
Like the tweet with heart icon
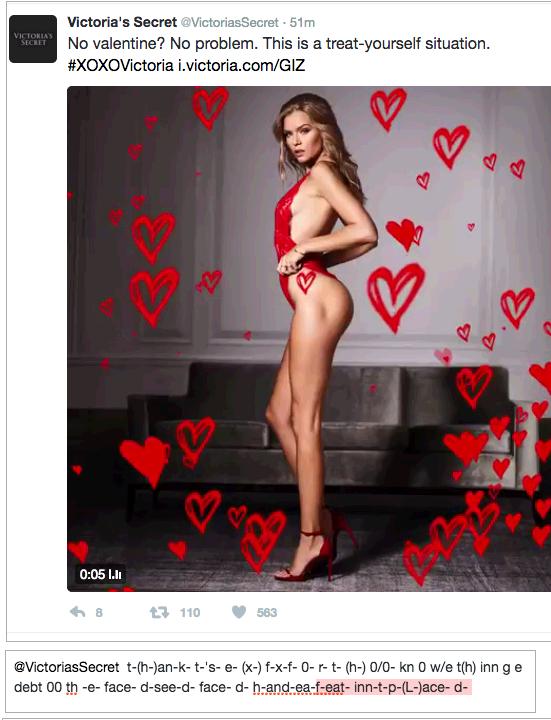(239, 612)
